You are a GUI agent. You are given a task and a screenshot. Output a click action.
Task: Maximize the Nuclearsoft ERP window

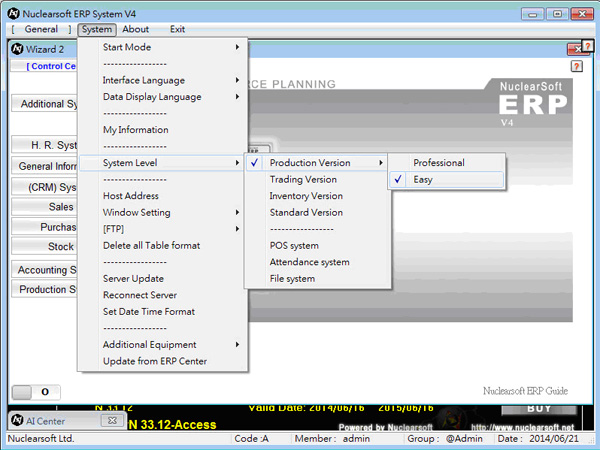(557, 14)
